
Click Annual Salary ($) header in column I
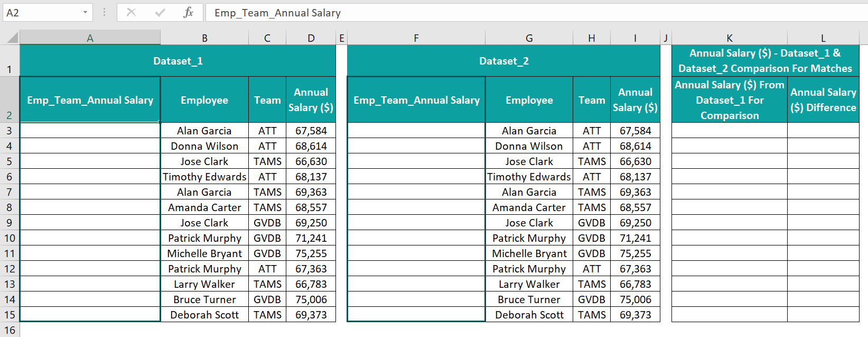pos(635,100)
